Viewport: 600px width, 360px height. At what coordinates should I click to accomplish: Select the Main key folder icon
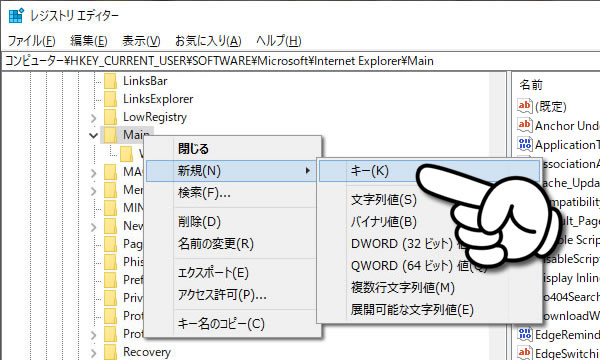111,135
